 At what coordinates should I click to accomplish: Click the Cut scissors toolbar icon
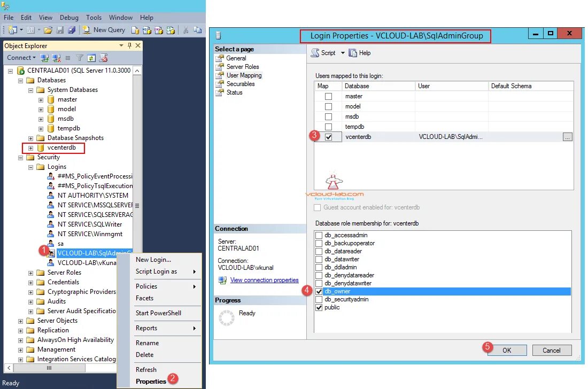point(187,30)
